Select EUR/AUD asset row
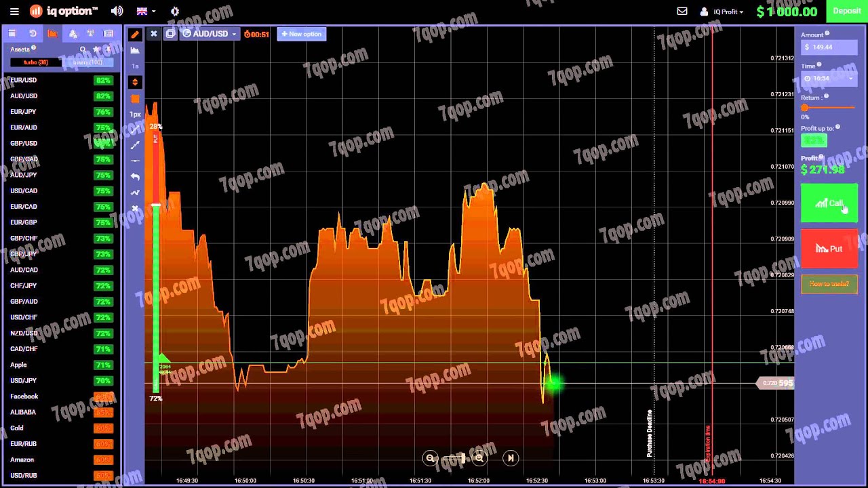The height and width of the screenshot is (488, 868). [61, 127]
